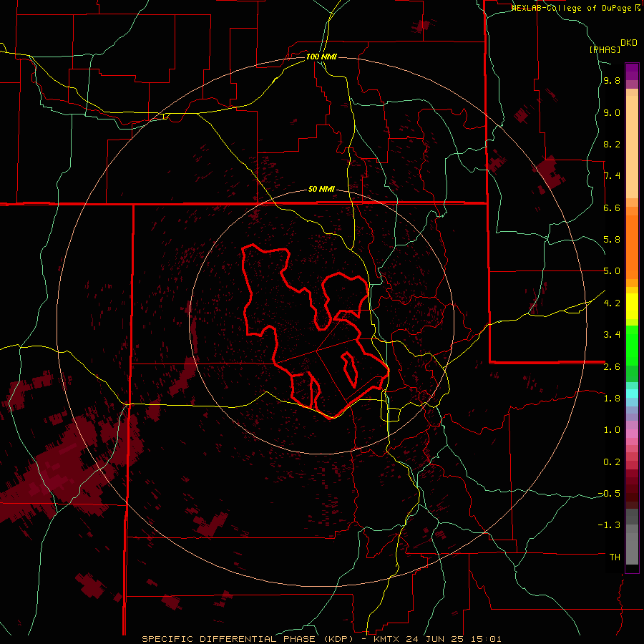The width and height of the screenshot is (644, 644).
Task: Click the 8.2 value on the color scale
Action: (612, 145)
